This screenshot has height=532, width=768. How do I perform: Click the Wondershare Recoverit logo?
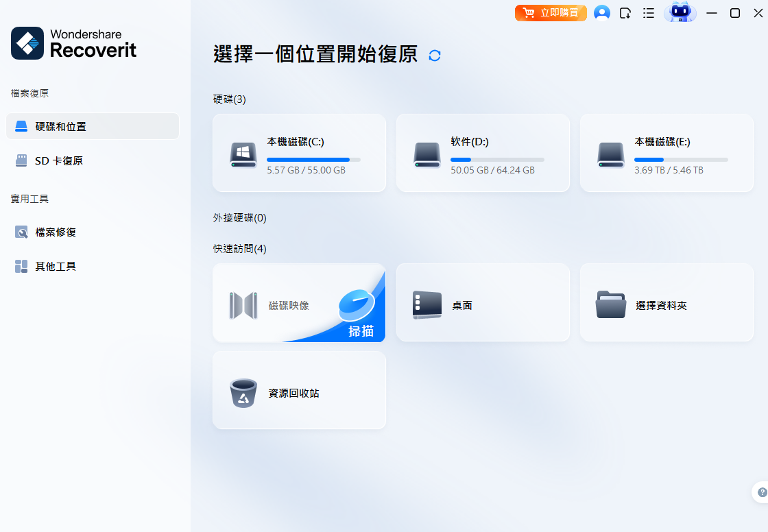(73, 43)
